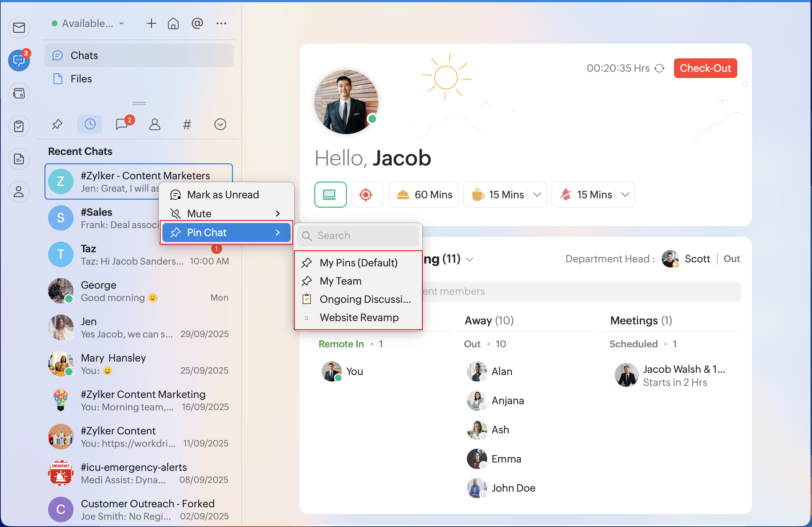Image resolution: width=812 pixels, height=527 pixels.
Task: Select Mark as Unread menu option
Action: pyautogui.click(x=223, y=195)
